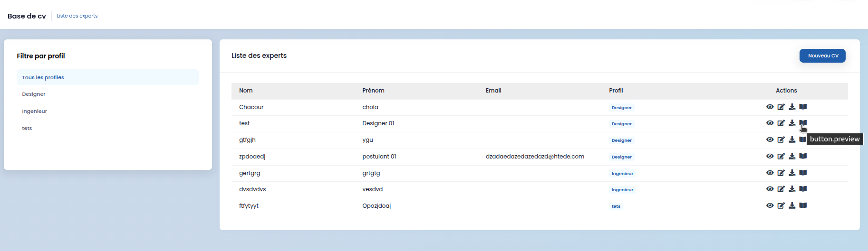Screen dimensions: 868x251
Task: Open book preview icon for Chacour
Action: pyautogui.click(x=803, y=107)
